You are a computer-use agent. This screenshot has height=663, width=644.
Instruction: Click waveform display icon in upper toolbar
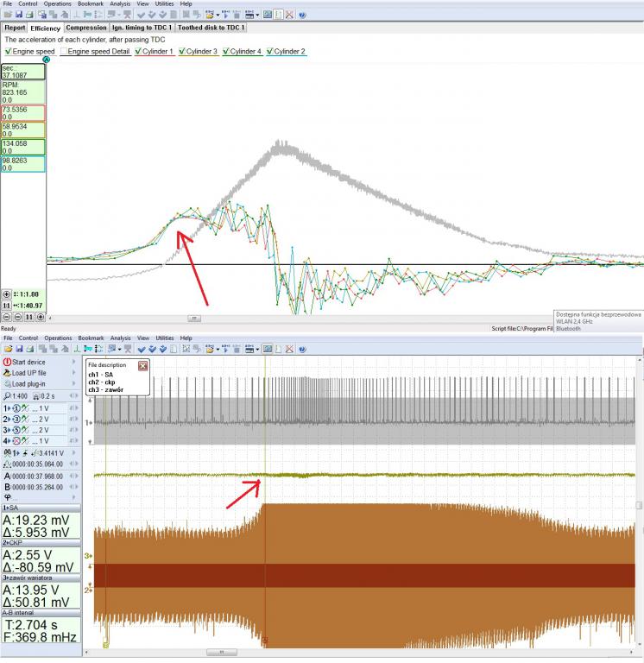[x=268, y=15]
